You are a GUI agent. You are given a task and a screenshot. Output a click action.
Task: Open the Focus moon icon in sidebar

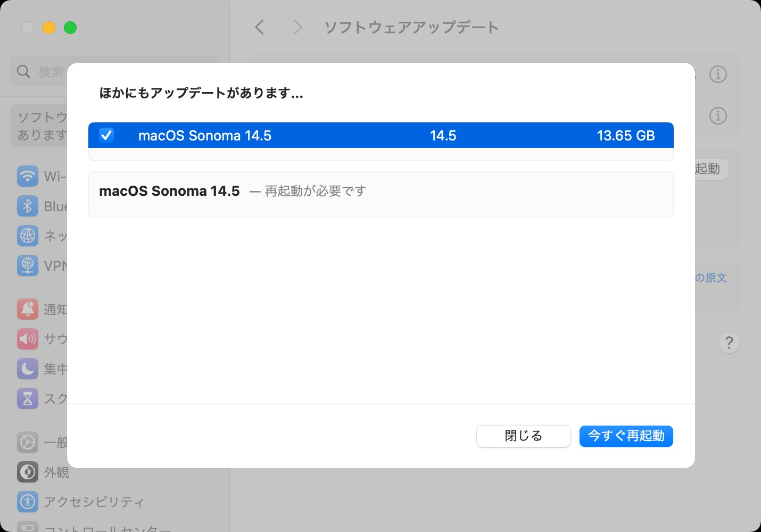(x=28, y=369)
